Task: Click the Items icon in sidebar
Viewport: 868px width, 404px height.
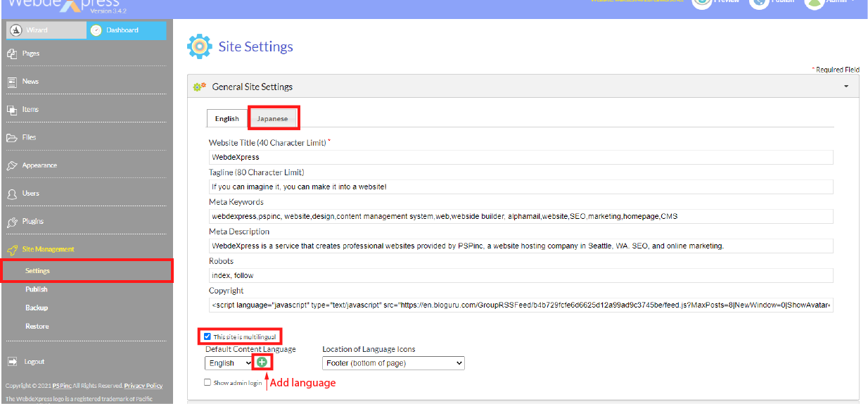Action: click(x=12, y=110)
